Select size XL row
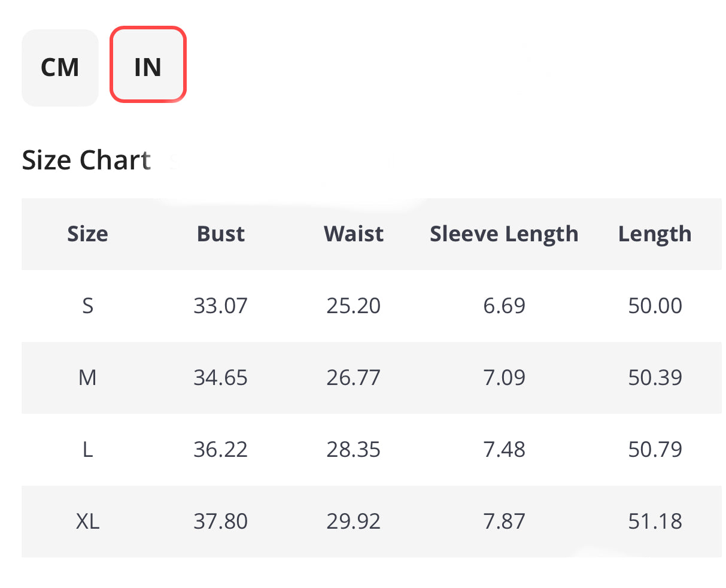726x588 pixels. pos(87,522)
